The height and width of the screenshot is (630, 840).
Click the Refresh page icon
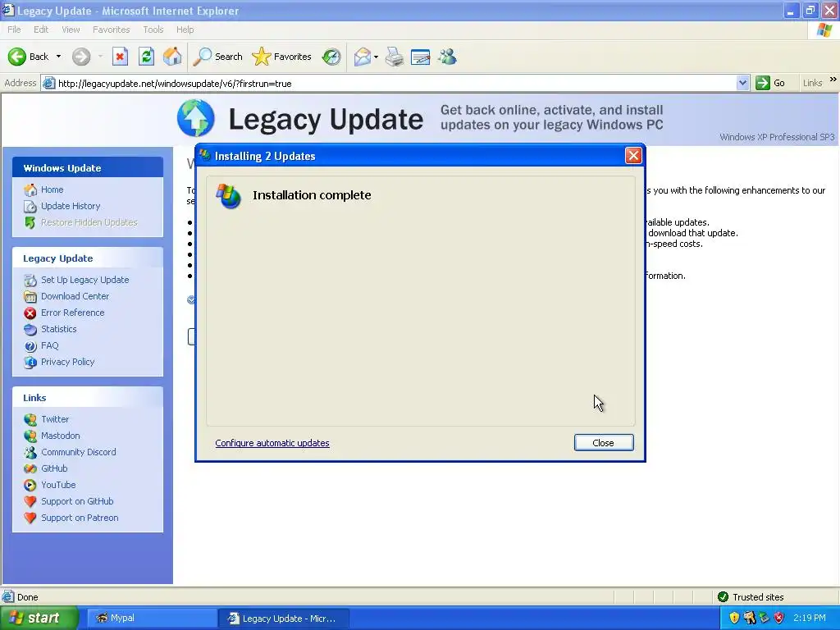coord(146,57)
